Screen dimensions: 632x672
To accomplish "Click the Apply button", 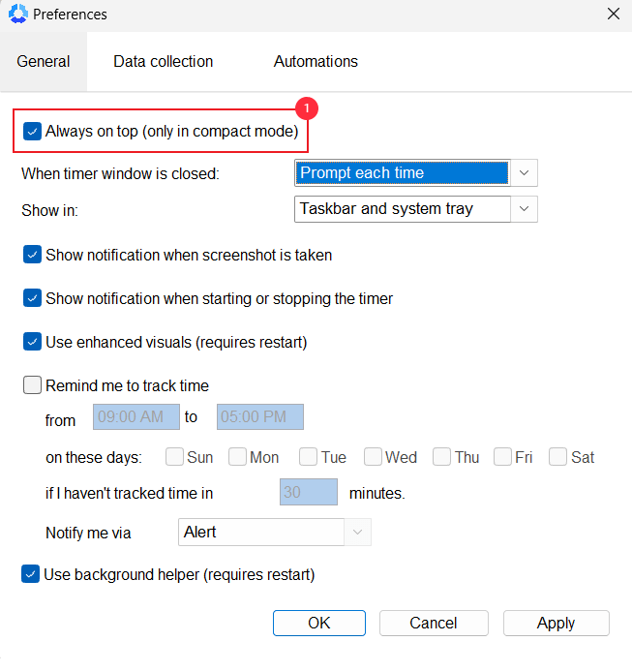I will pyautogui.click(x=557, y=624).
